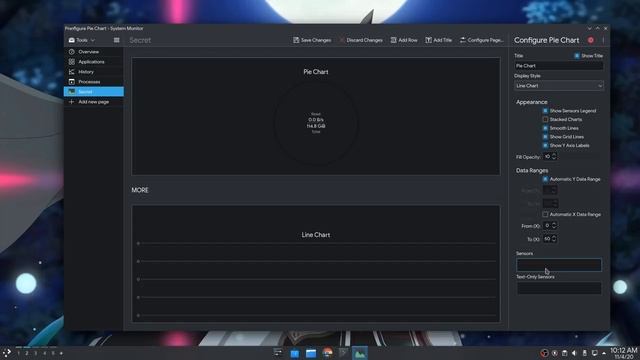Toggle Show Y Axis Labels checkbox
This screenshot has height=360, width=640.
545,145
